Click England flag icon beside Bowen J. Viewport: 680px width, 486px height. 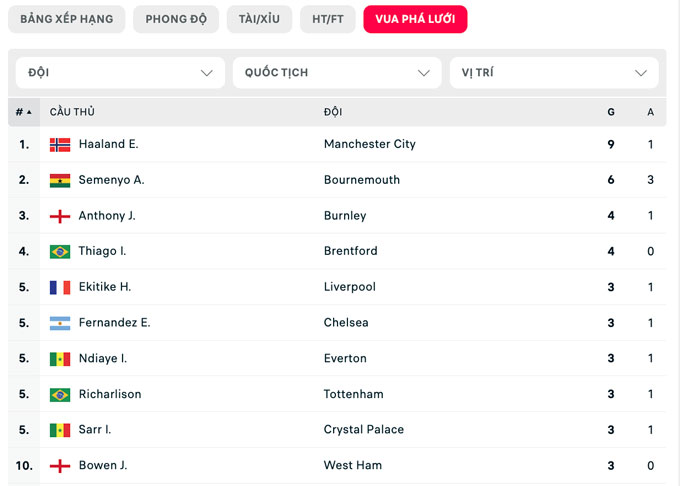click(x=60, y=466)
